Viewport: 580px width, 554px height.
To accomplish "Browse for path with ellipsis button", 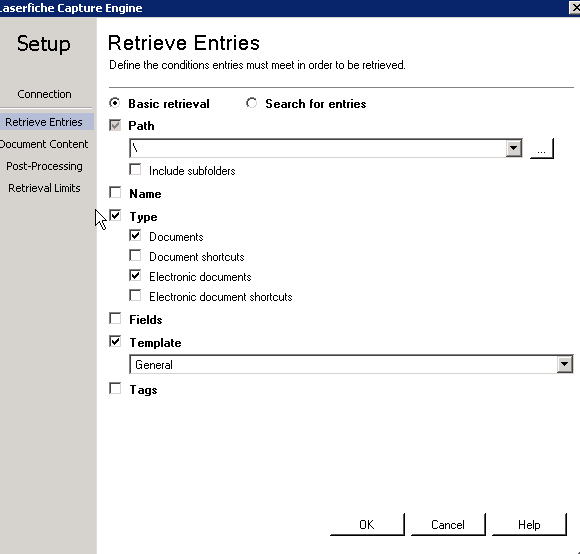I will tap(542, 148).
